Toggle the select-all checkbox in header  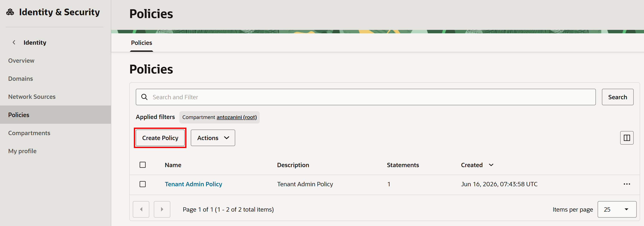(x=142, y=165)
